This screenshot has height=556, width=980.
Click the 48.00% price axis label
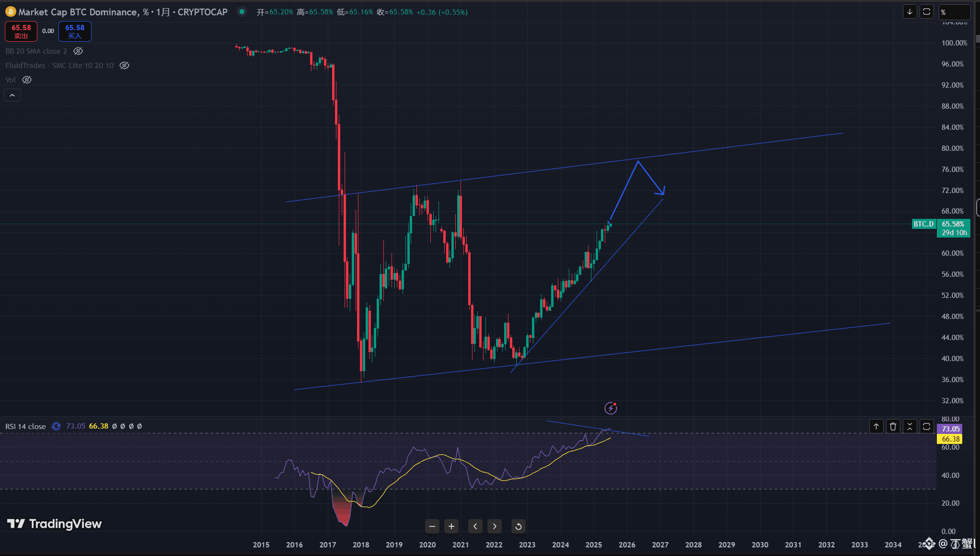953,317
